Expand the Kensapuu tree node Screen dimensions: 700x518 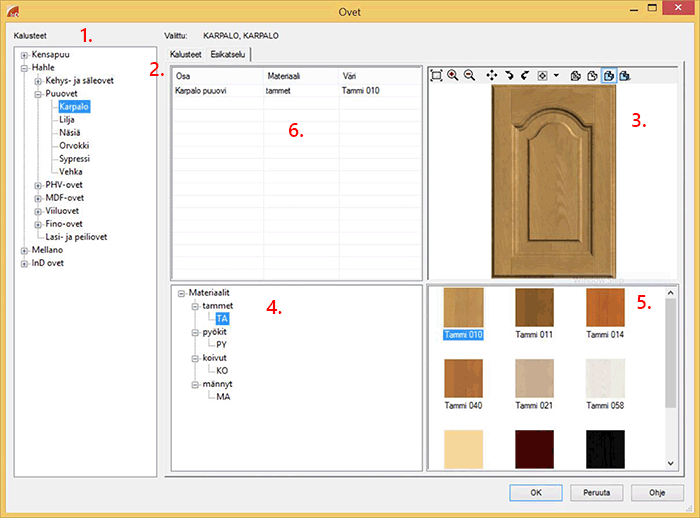coord(24,54)
